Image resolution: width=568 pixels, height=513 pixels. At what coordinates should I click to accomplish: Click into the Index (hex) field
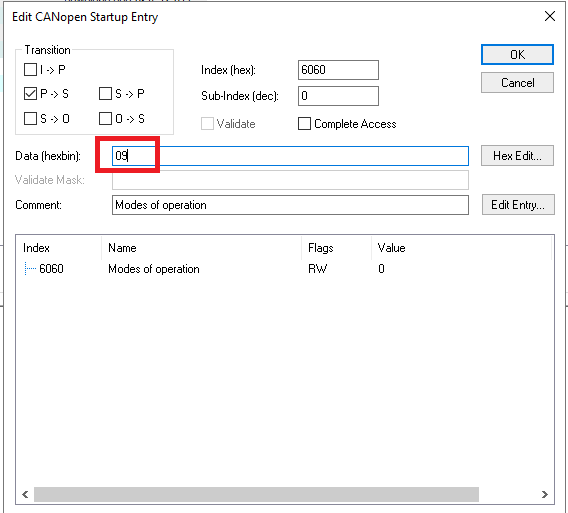pyautogui.click(x=338, y=70)
